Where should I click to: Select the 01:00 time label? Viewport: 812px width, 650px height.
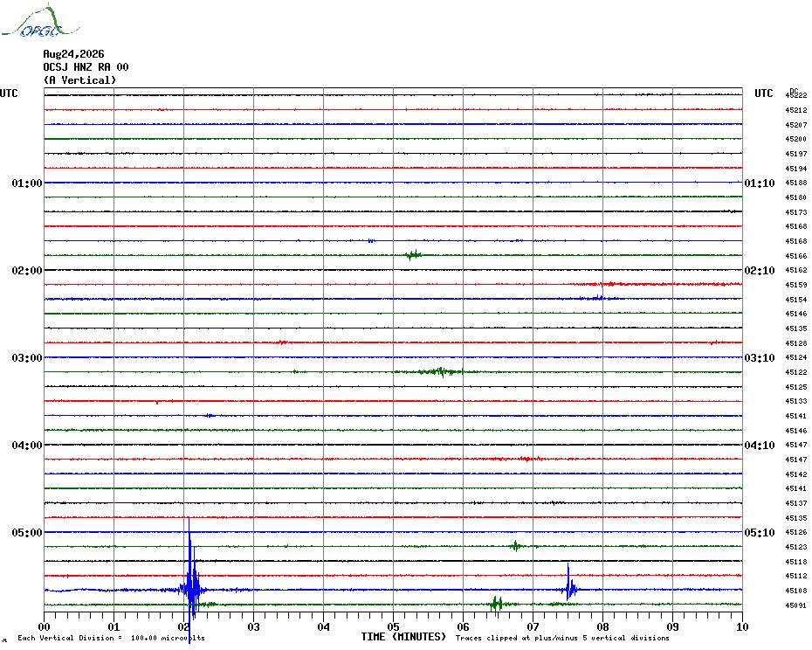pyautogui.click(x=27, y=183)
